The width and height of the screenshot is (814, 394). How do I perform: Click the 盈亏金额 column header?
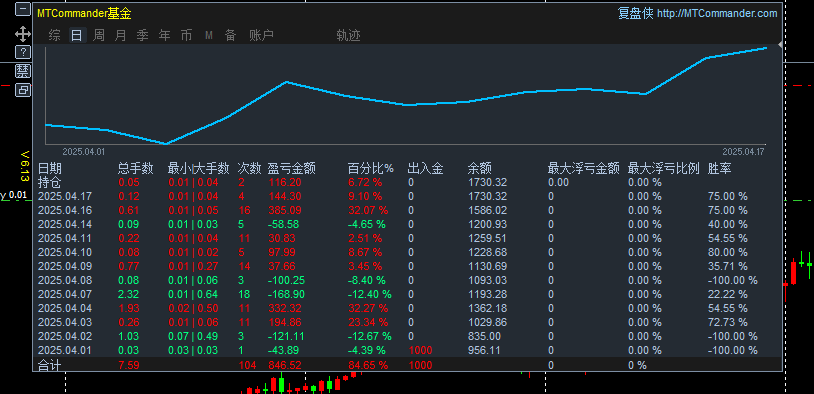pyautogui.click(x=292, y=168)
